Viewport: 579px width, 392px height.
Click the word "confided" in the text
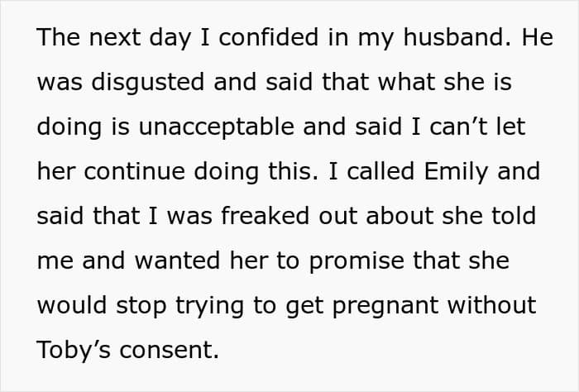(269, 37)
